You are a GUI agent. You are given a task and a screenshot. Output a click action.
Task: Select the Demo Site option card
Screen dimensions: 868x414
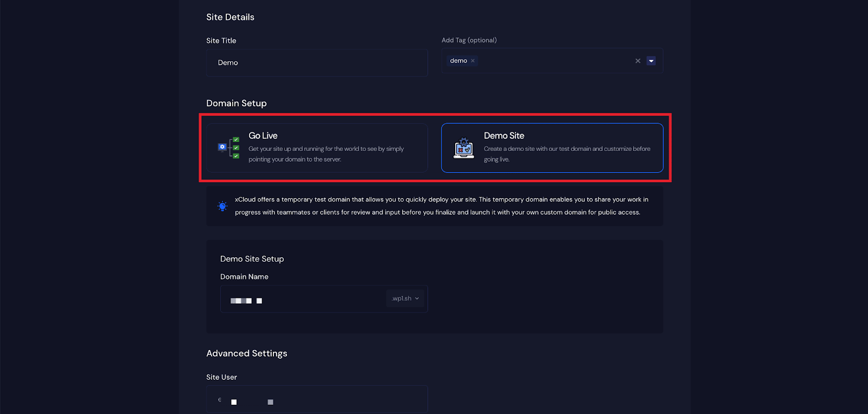[x=552, y=148]
